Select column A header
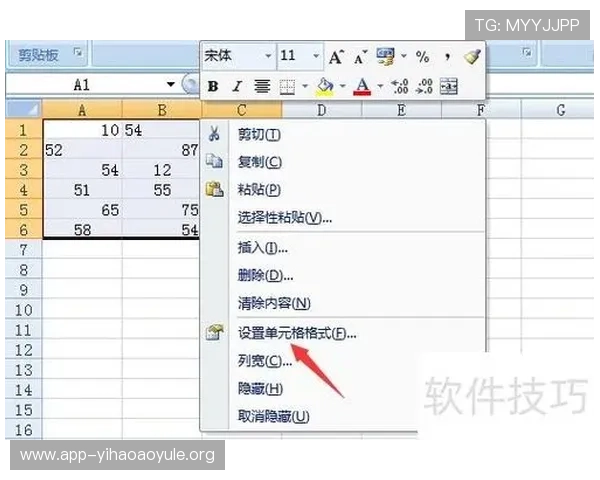Viewport: 600px width, 480px height. [x=82, y=110]
